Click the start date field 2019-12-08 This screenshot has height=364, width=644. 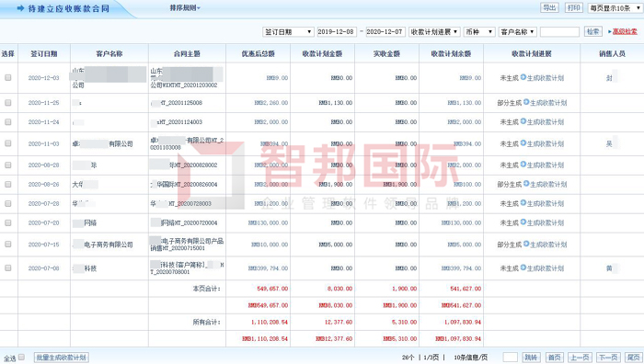point(337,31)
